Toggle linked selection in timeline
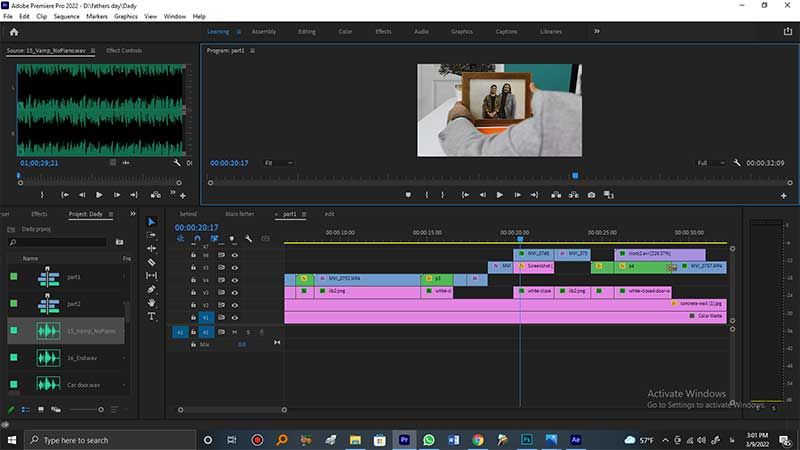The image size is (800, 450). 214,238
